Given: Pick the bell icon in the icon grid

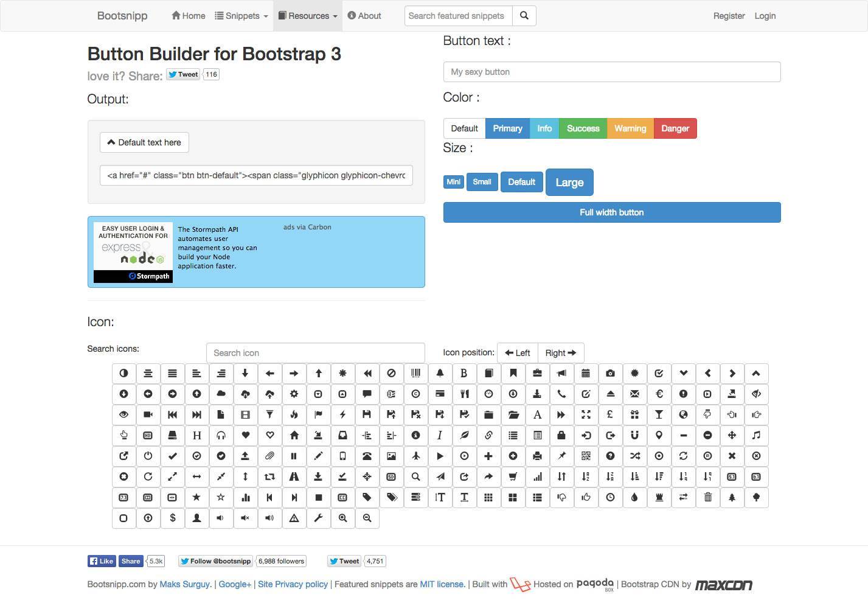Looking at the screenshot, I should click(x=440, y=373).
